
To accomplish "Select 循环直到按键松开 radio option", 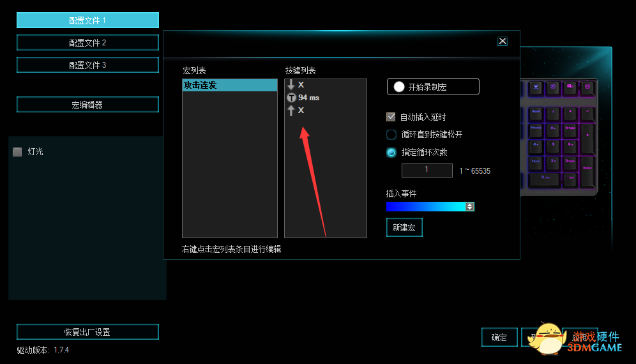I will pyautogui.click(x=391, y=135).
